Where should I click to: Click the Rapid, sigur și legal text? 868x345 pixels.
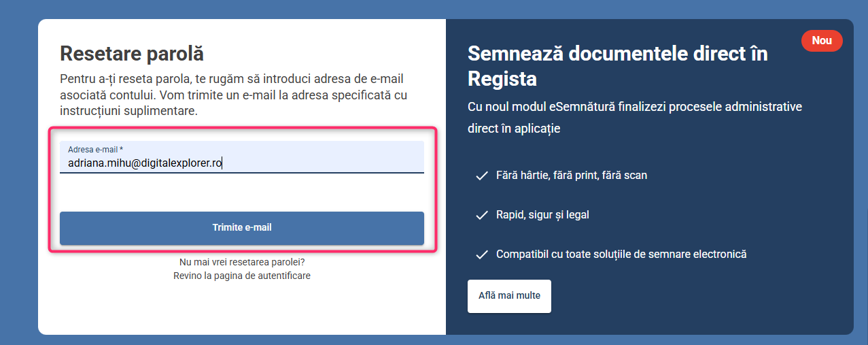point(542,215)
